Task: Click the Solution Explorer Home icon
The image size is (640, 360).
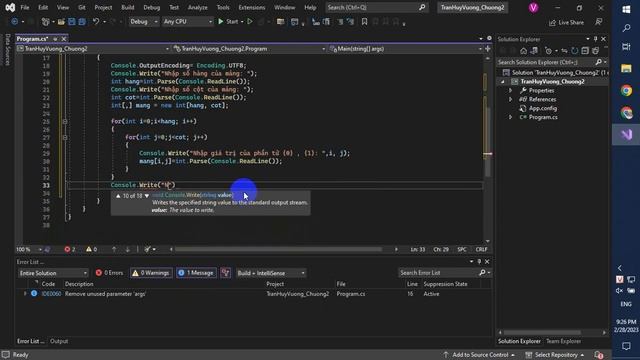Action: tap(523, 51)
